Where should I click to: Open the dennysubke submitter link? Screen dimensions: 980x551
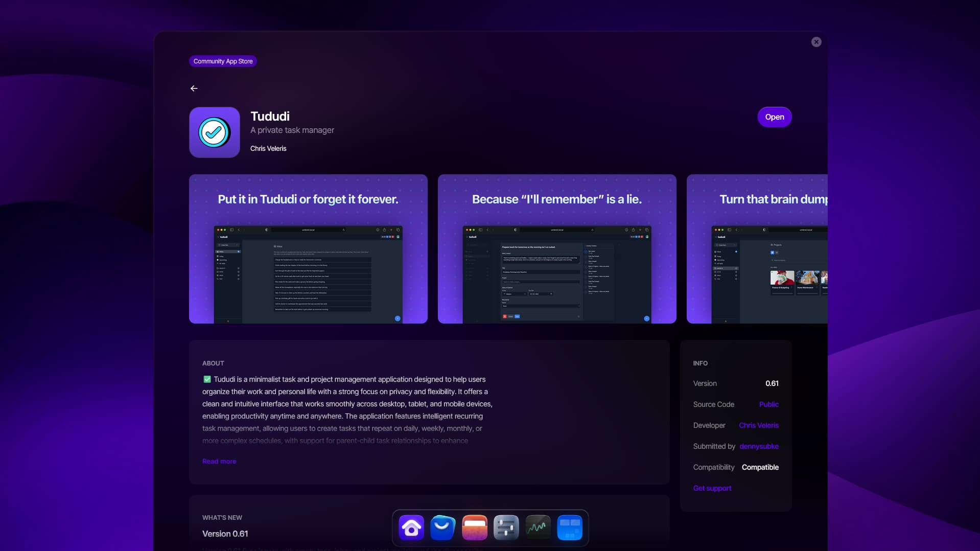click(759, 446)
